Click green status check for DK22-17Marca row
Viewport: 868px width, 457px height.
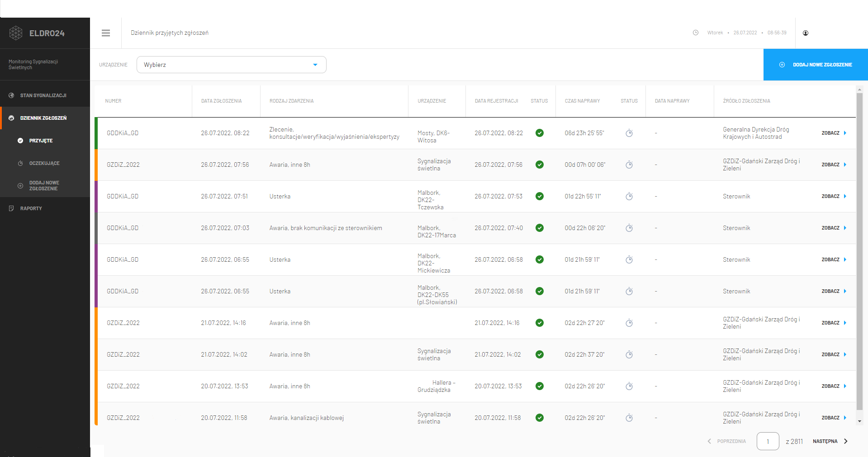[x=539, y=228]
